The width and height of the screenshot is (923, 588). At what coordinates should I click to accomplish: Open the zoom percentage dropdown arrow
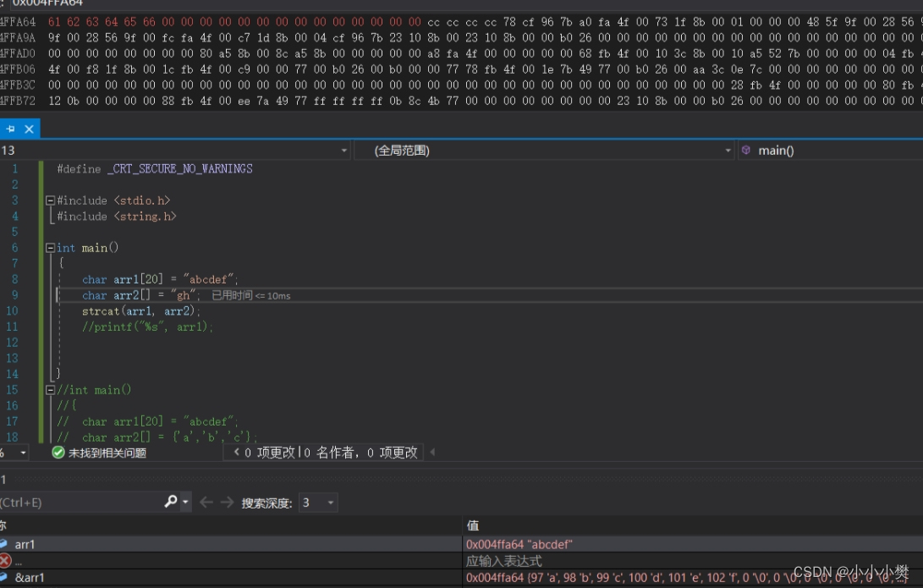(23, 453)
